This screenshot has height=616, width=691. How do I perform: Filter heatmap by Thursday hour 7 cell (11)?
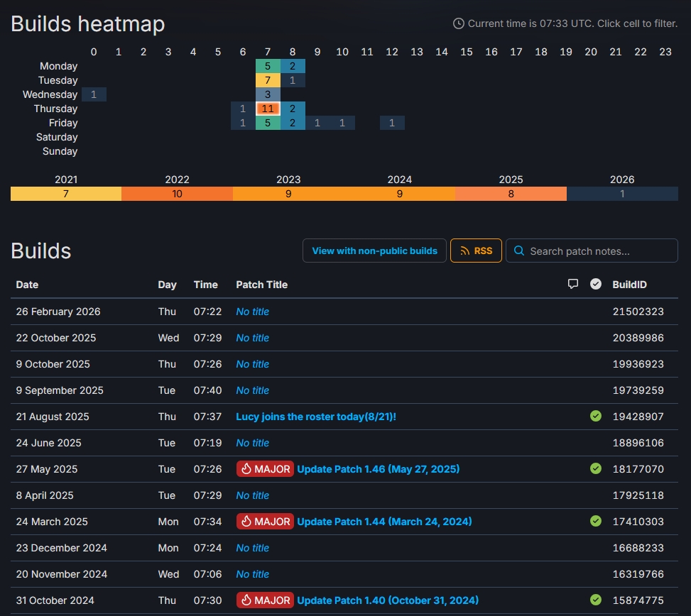point(268,109)
